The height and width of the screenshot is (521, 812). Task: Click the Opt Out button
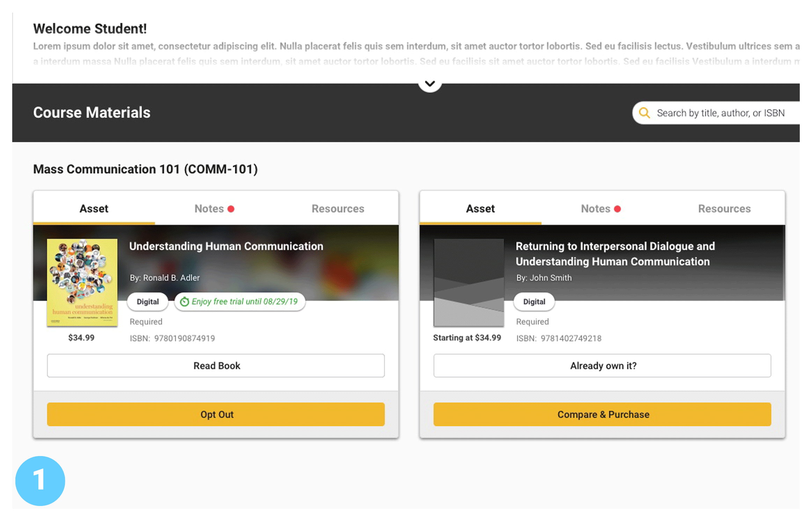click(216, 414)
